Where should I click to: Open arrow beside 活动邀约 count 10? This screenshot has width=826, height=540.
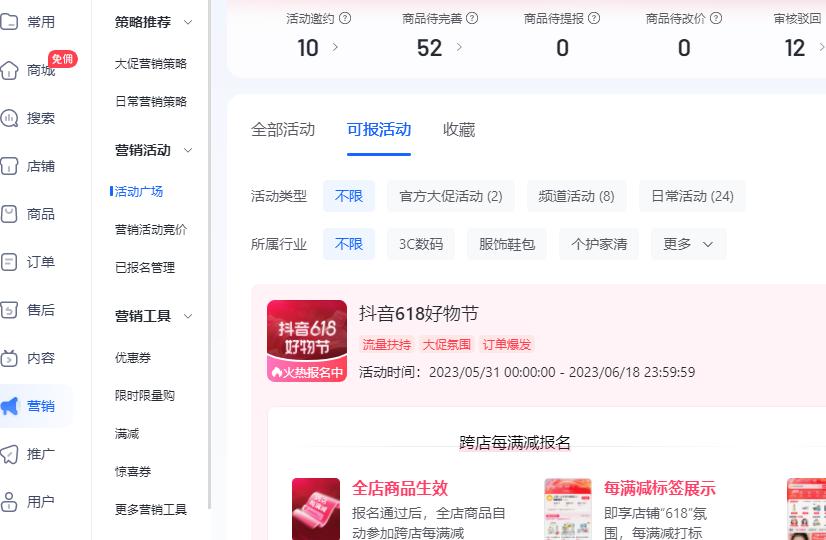(x=335, y=47)
